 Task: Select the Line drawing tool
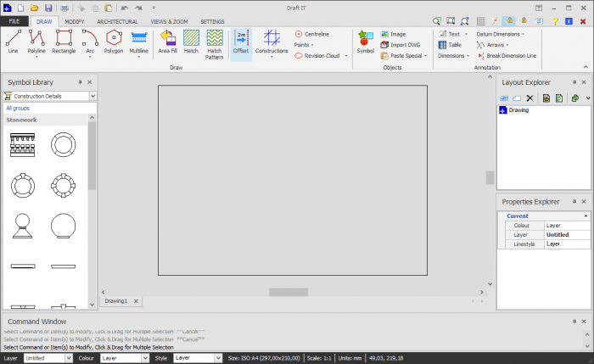click(x=13, y=41)
